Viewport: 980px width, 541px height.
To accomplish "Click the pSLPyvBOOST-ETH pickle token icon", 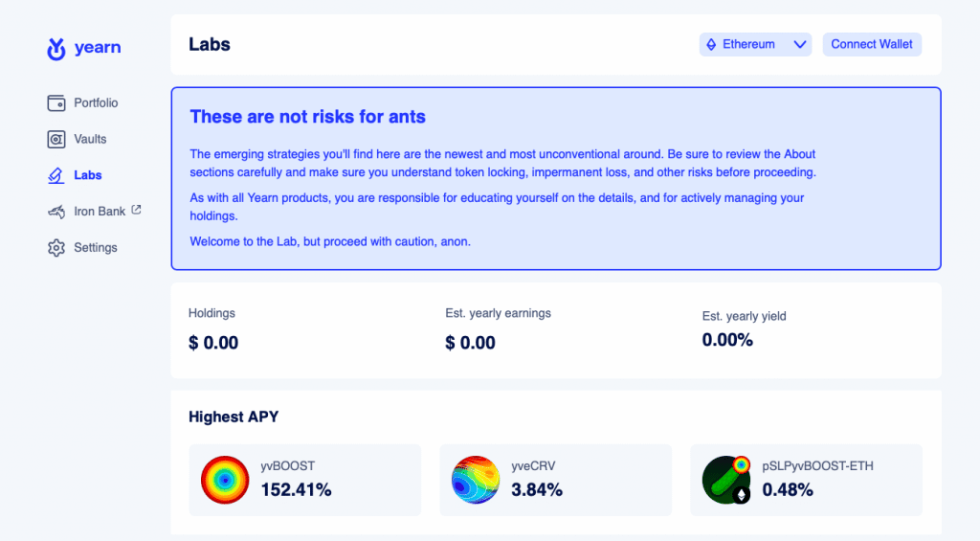I will tap(726, 480).
